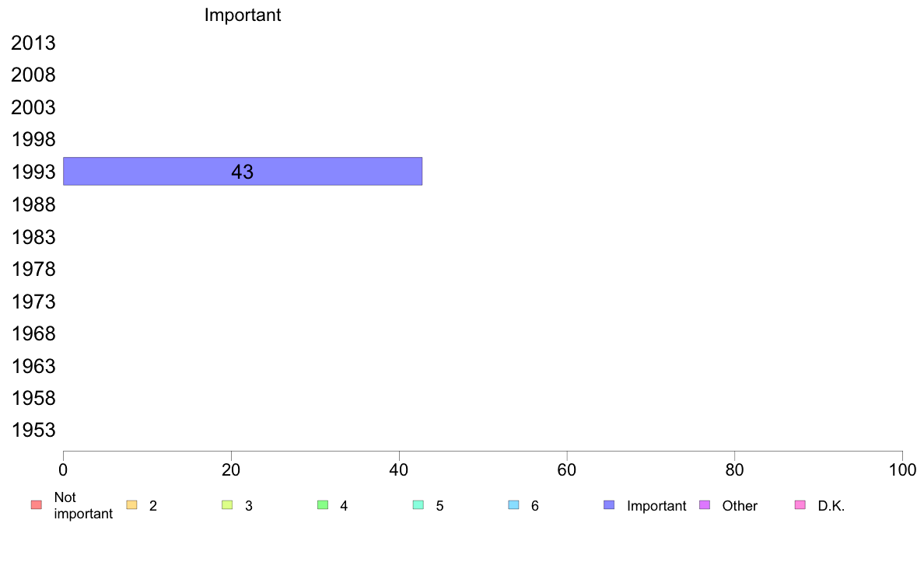
Task: Click the 1973 row label
Action: point(33,302)
